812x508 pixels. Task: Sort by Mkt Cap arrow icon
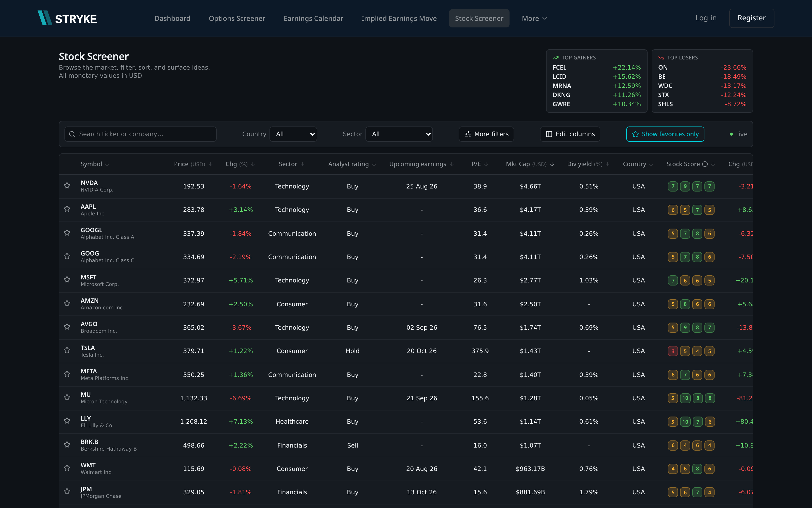(x=552, y=164)
